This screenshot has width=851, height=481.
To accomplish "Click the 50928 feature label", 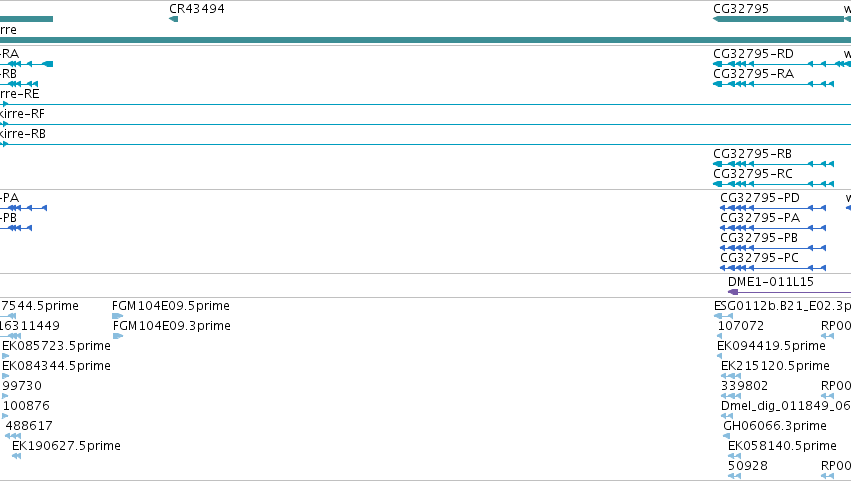I will pyautogui.click(x=748, y=466).
